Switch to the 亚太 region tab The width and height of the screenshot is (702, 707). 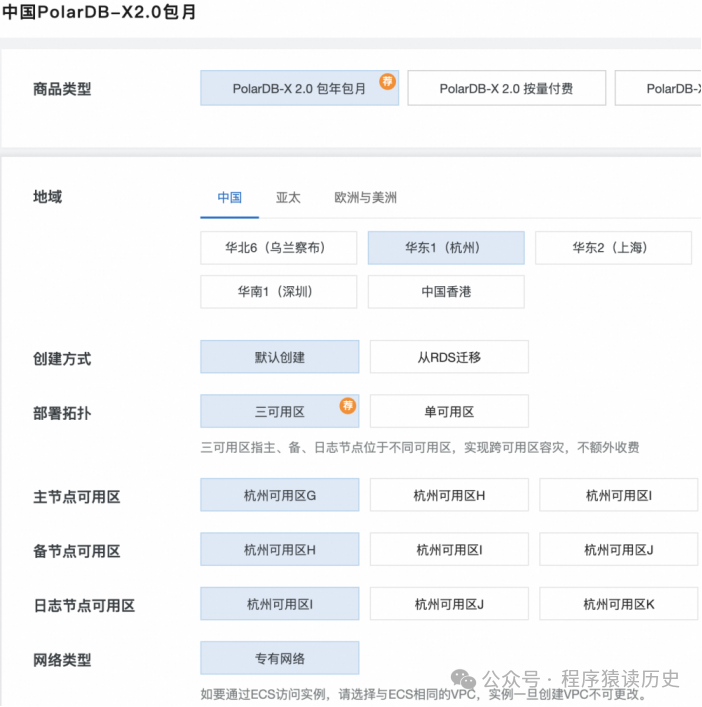[288, 197]
